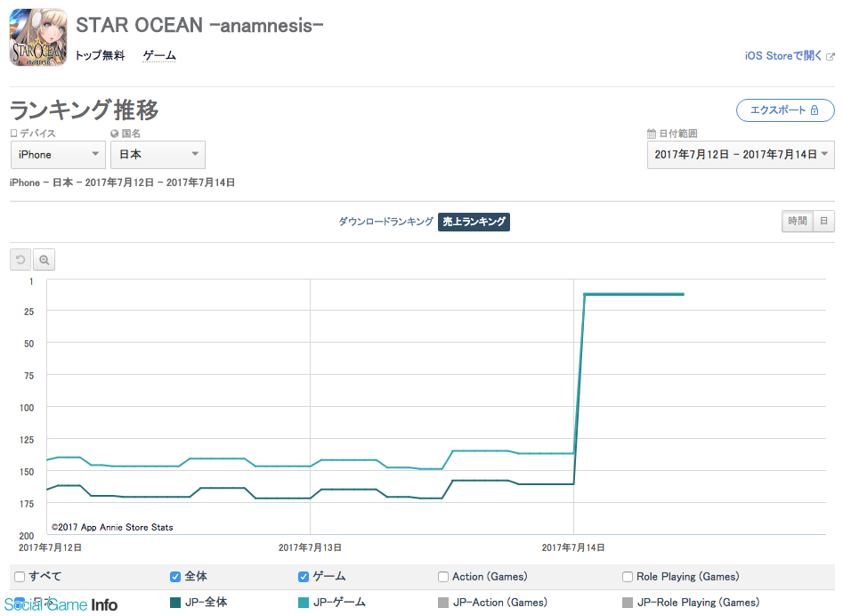Click the calendar icon next to 日付範囲
The height and width of the screenshot is (616, 843).
(651, 134)
